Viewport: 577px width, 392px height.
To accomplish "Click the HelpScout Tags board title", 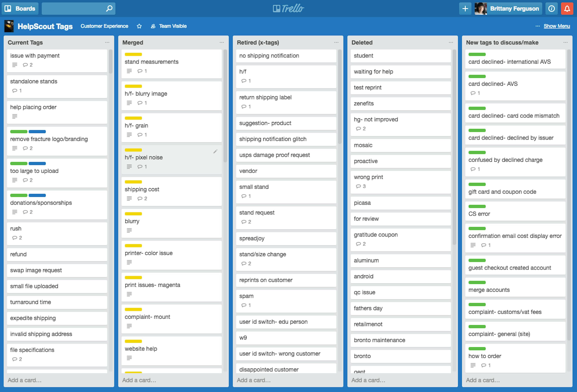I will 45,26.
